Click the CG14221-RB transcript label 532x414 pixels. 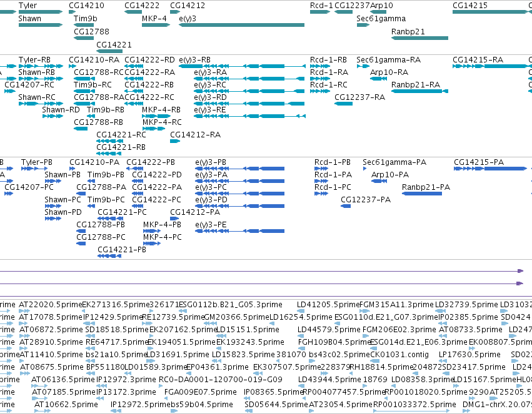click(121, 147)
